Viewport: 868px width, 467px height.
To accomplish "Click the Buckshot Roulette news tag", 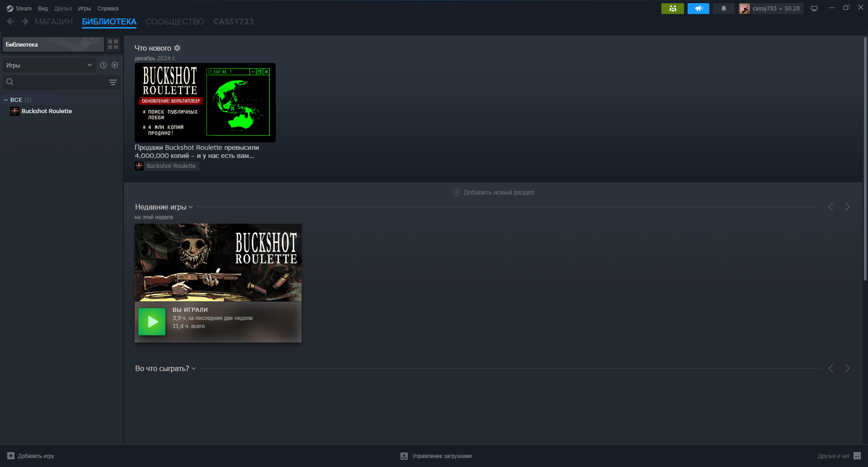I will [167, 166].
